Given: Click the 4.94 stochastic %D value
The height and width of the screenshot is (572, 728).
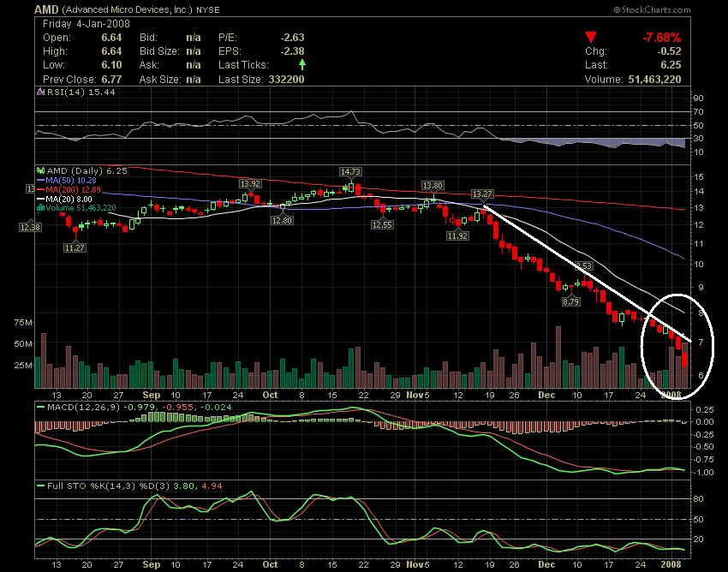Looking at the screenshot, I should tap(212, 486).
